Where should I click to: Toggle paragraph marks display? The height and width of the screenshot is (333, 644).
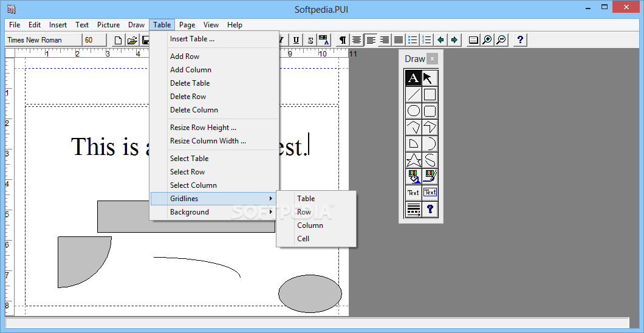pos(343,40)
